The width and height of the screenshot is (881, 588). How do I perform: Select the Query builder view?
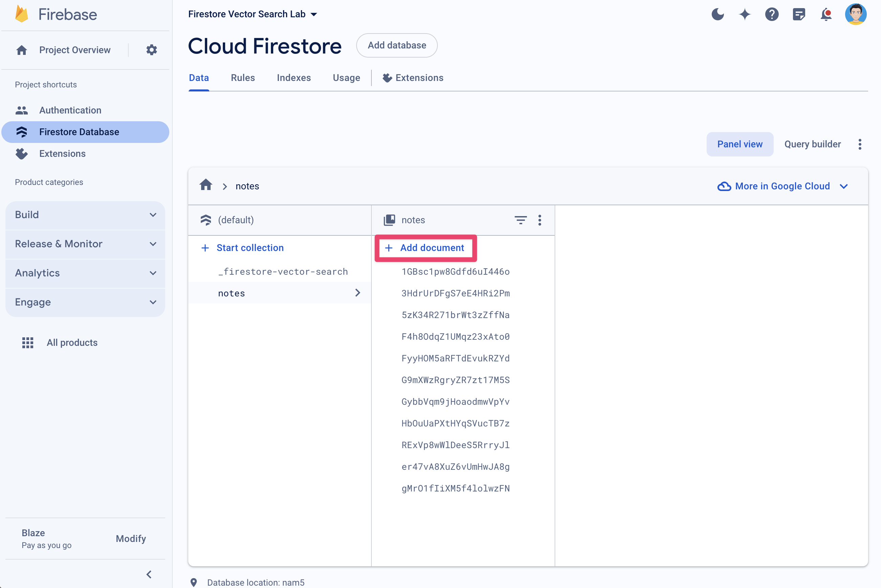point(812,144)
